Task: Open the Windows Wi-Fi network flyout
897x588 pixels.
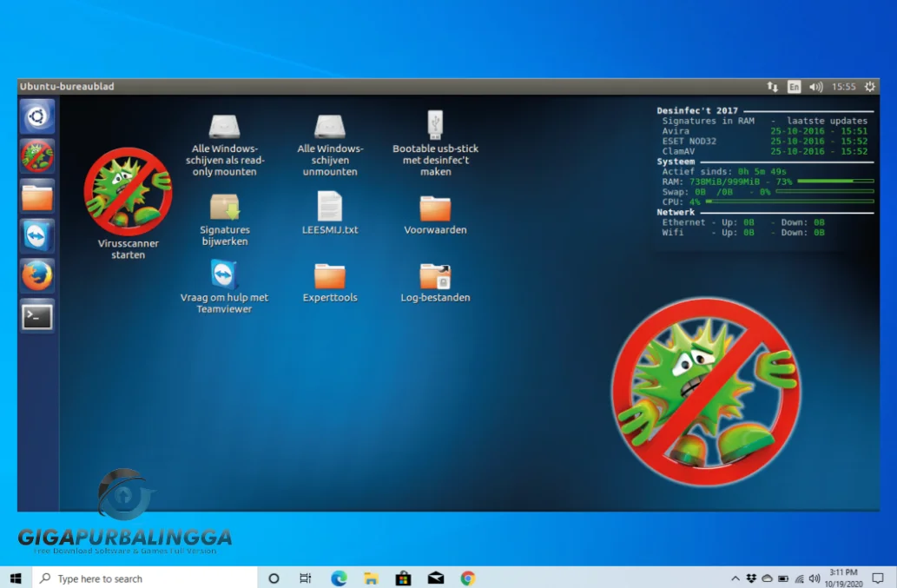Action: 799,578
